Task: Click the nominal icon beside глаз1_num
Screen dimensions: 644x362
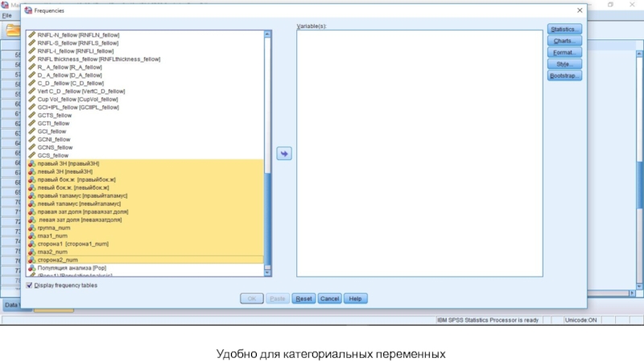Action: pos(32,236)
